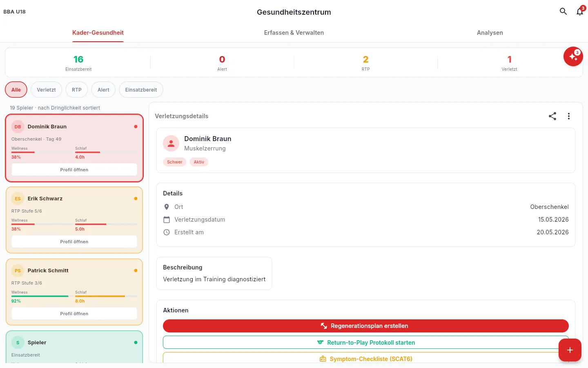Click the red AI sparkle assistant button
The image size is (588, 368).
click(573, 56)
